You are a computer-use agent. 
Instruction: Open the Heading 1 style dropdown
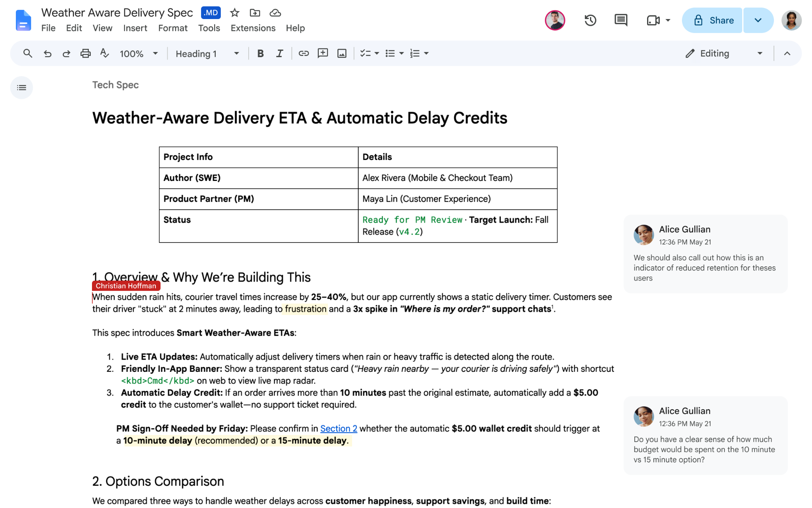(x=207, y=54)
